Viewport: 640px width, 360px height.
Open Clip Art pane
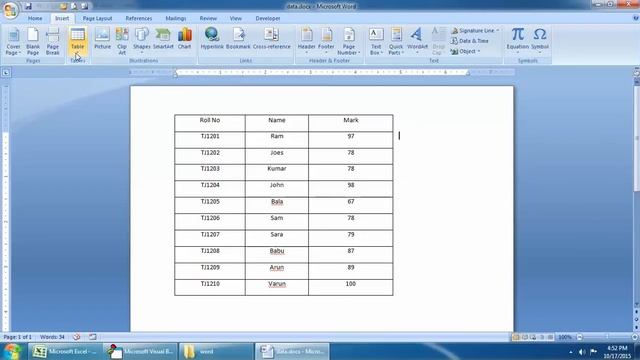point(122,41)
